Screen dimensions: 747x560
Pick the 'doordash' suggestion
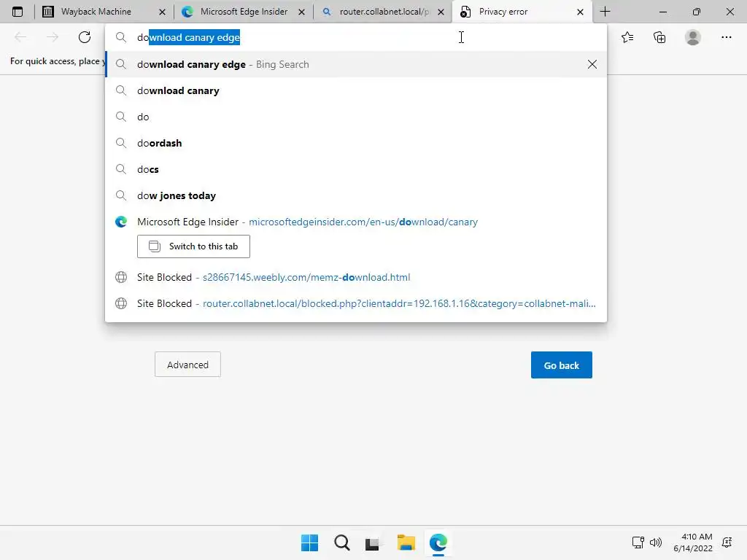point(356,143)
